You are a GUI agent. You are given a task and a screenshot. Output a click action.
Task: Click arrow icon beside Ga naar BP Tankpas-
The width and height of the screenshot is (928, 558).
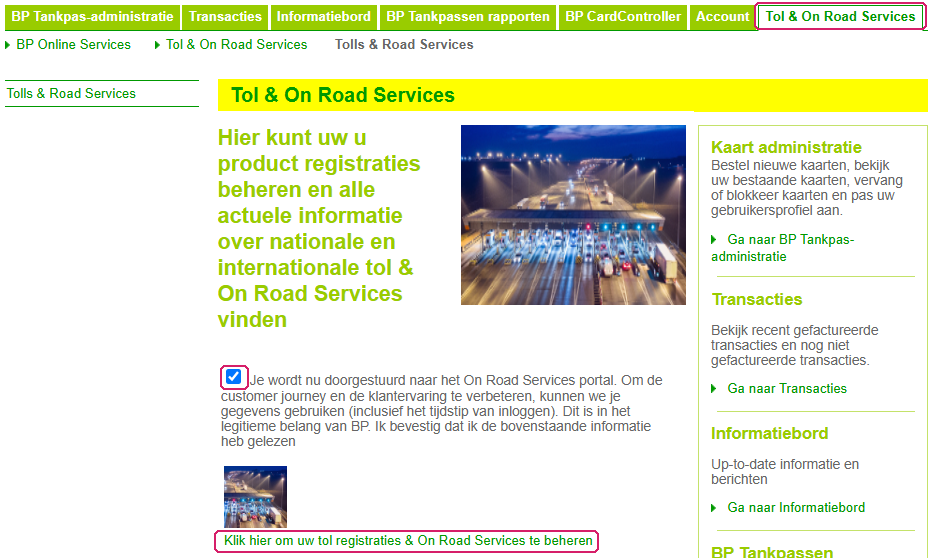coord(714,240)
